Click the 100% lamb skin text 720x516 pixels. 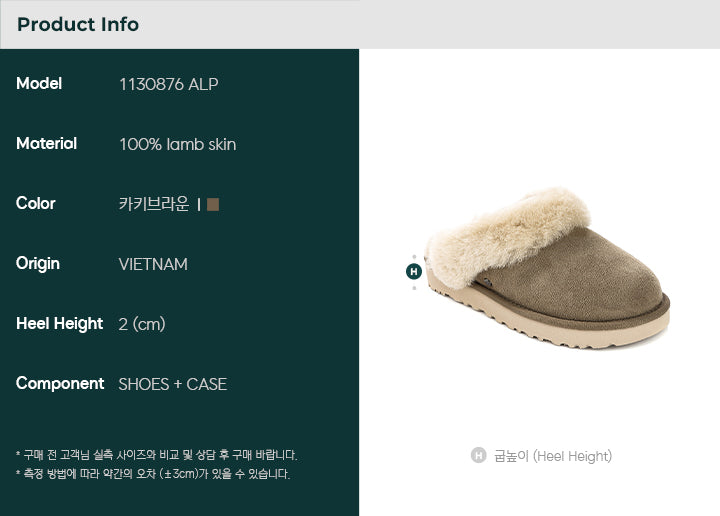click(x=178, y=145)
